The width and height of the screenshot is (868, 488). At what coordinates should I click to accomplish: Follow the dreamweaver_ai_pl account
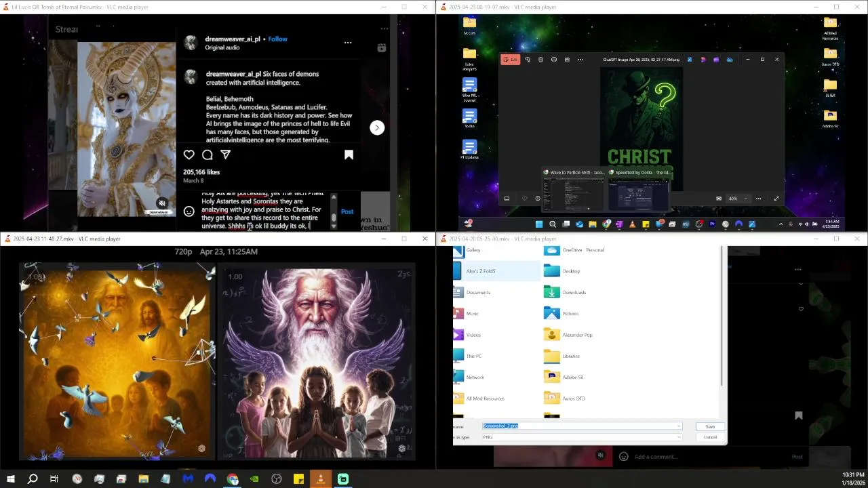click(277, 39)
